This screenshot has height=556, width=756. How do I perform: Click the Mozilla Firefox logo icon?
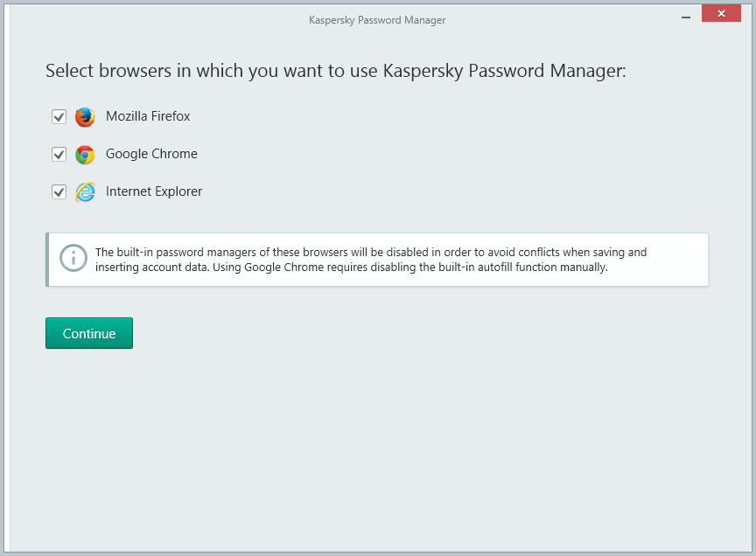pyautogui.click(x=85, y=117)
